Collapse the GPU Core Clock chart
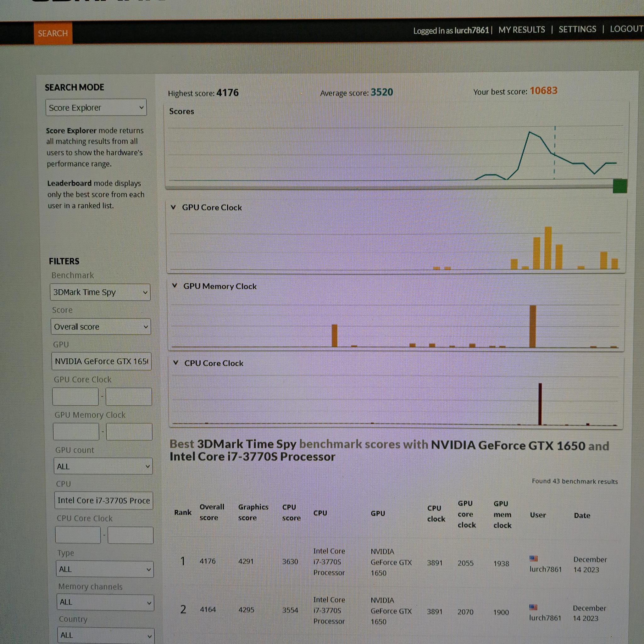 pos(173,207)
